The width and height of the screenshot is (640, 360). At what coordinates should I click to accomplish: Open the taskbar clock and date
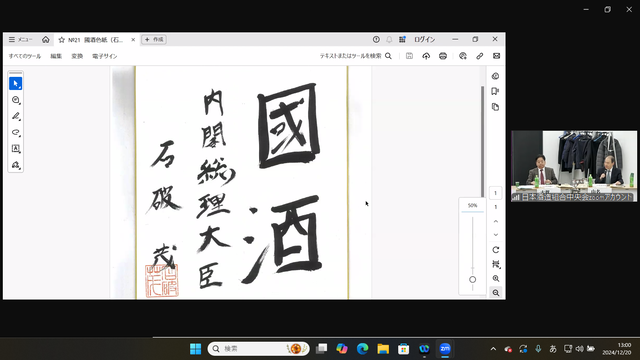coord(617,349)
